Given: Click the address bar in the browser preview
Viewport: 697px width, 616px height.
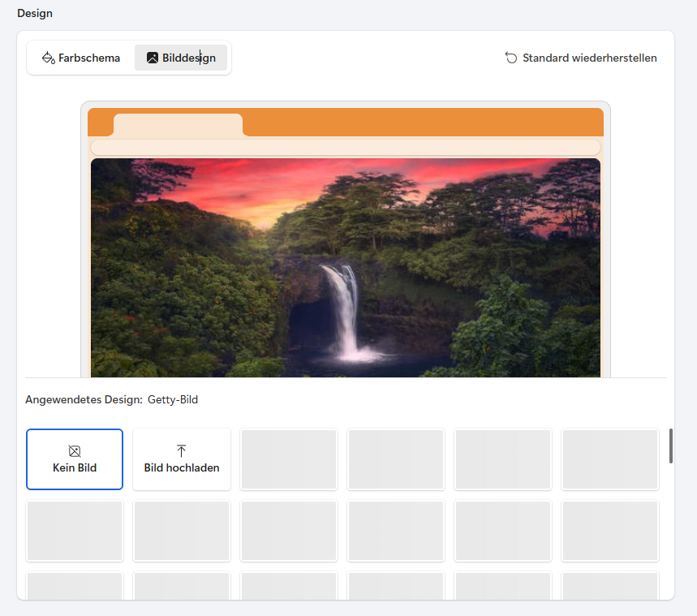Looking at the screenshot, I should click(x=346, y=147).
